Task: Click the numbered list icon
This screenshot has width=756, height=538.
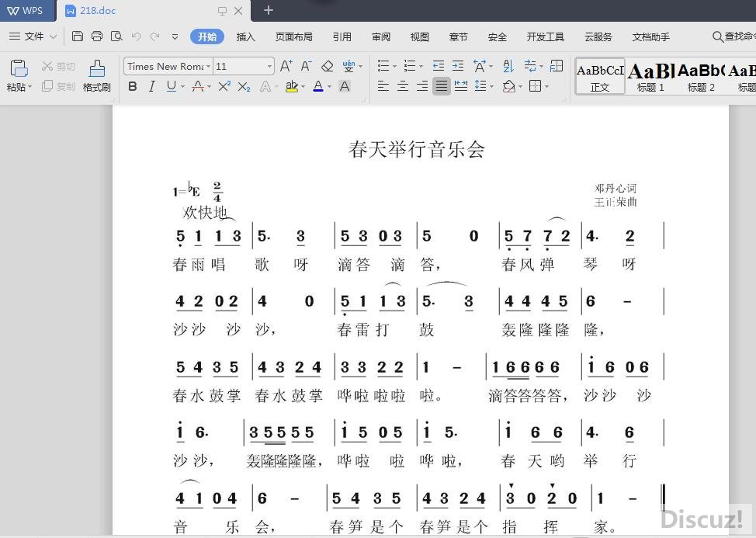Action: (x=410, y=65)
